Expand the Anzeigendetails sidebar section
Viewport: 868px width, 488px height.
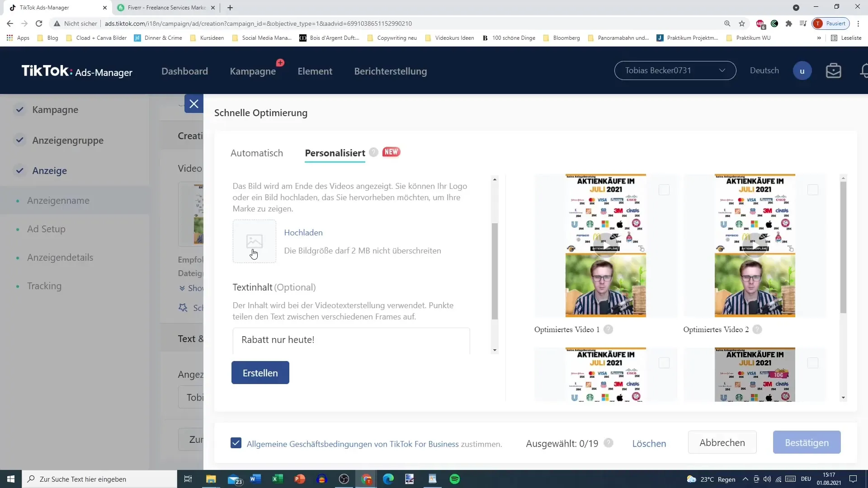point(60,258)
